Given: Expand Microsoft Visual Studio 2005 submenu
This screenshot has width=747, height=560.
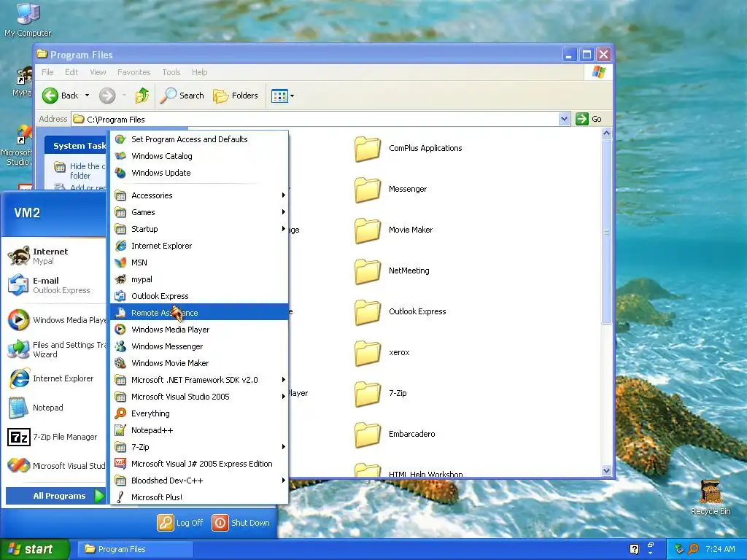Looking at the screenshot, I should 199,397.
